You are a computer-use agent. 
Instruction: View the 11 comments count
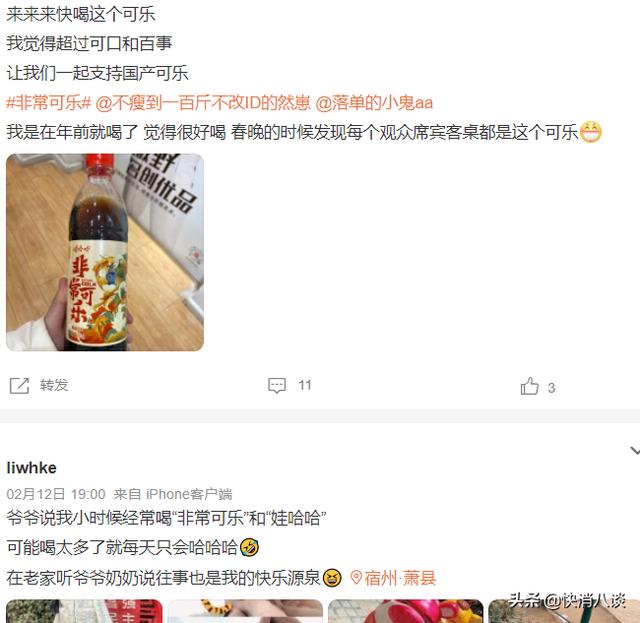[x=305, y=385]
